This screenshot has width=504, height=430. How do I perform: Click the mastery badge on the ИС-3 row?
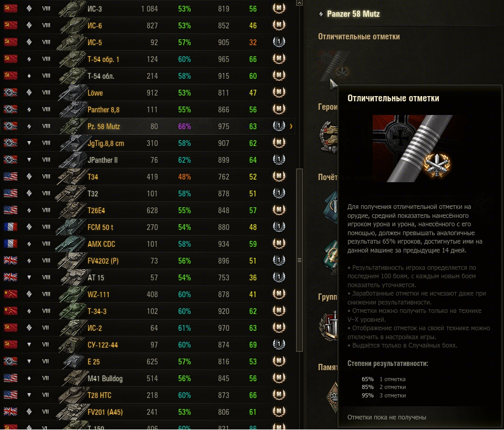[x=279, y=8]
